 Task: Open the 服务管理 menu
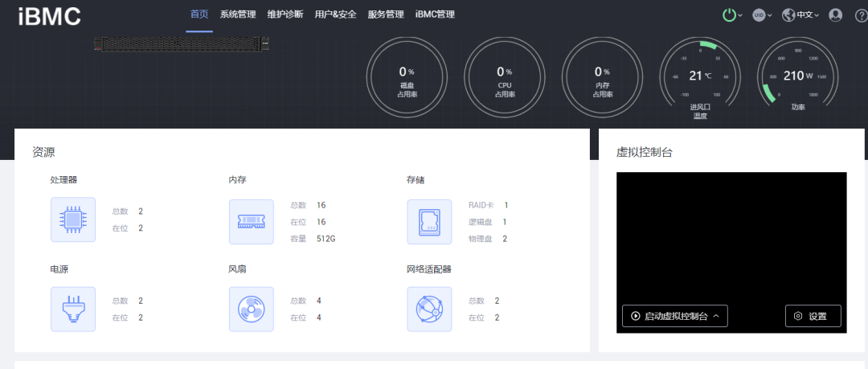pyautogui.click(x=386, y=15)
